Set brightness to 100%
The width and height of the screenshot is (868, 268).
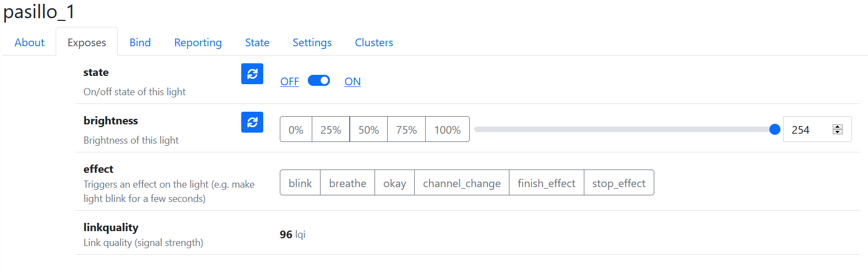(447, 129)
